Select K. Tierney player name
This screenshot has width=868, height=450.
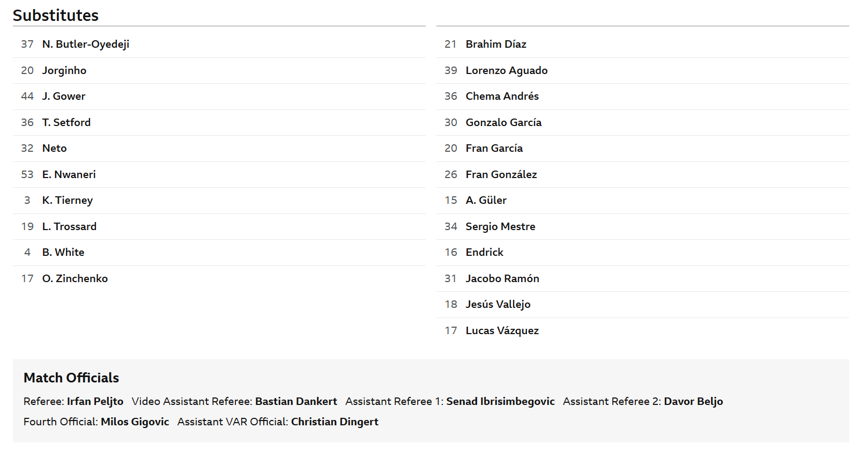[x=68, y=201]
